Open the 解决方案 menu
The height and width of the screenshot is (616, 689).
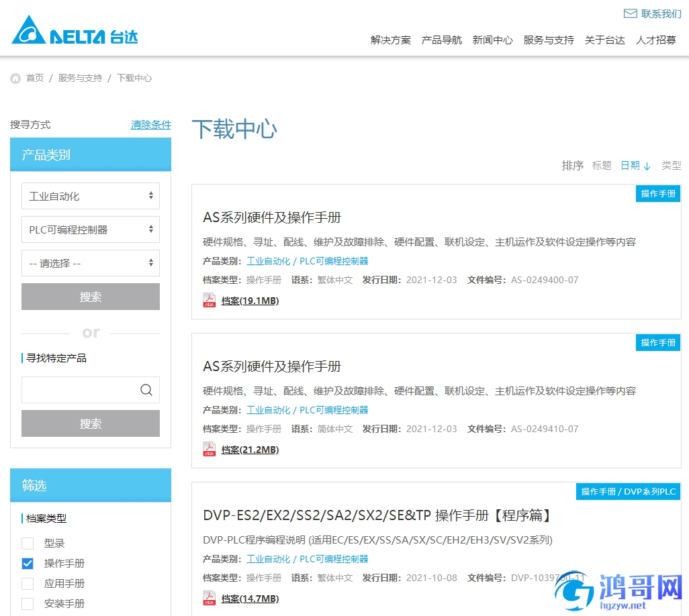(x=391, y=40)
